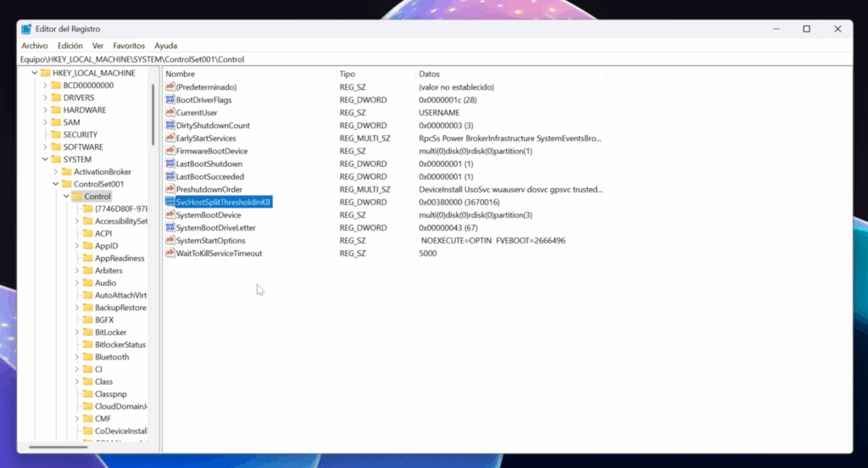Click the LastBootSucceeded DWORD icon
Image resolution: width=868 pixels, height=468 pixels.
click(170, 176)
